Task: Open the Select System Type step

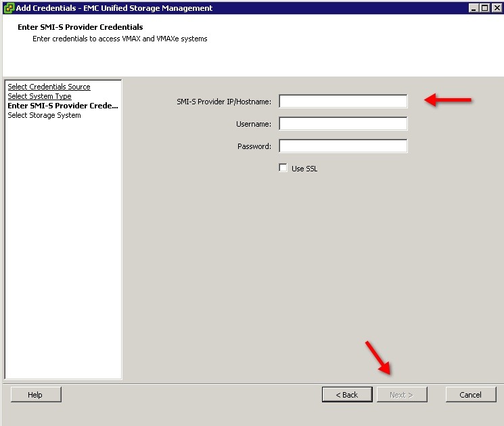Action: (39, 96)
